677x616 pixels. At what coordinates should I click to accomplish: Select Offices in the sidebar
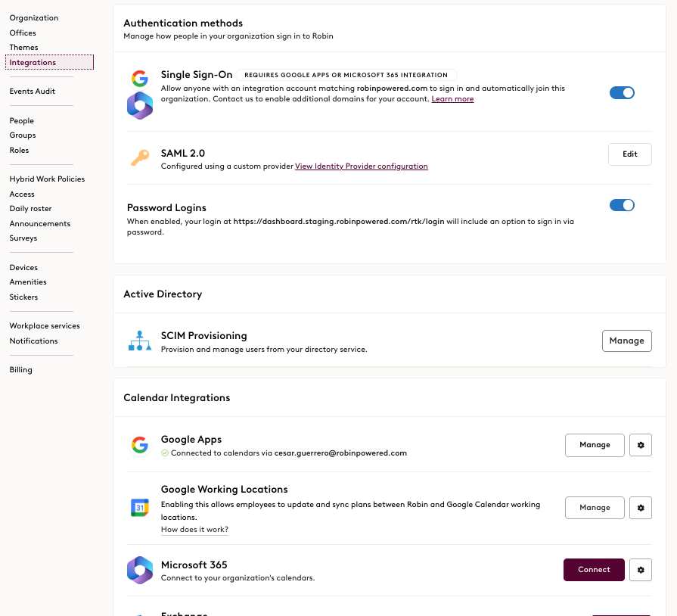(x=23, y=33)
